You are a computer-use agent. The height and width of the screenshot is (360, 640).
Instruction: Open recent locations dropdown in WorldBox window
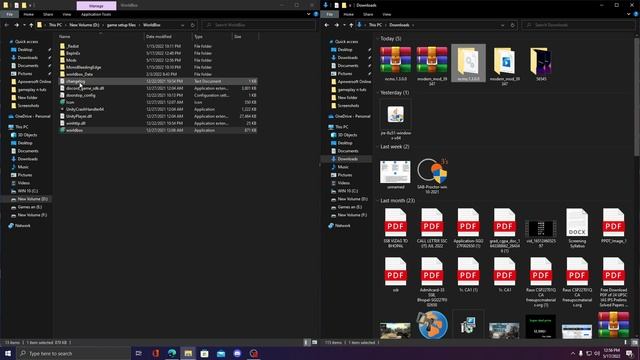coord(24,25)
